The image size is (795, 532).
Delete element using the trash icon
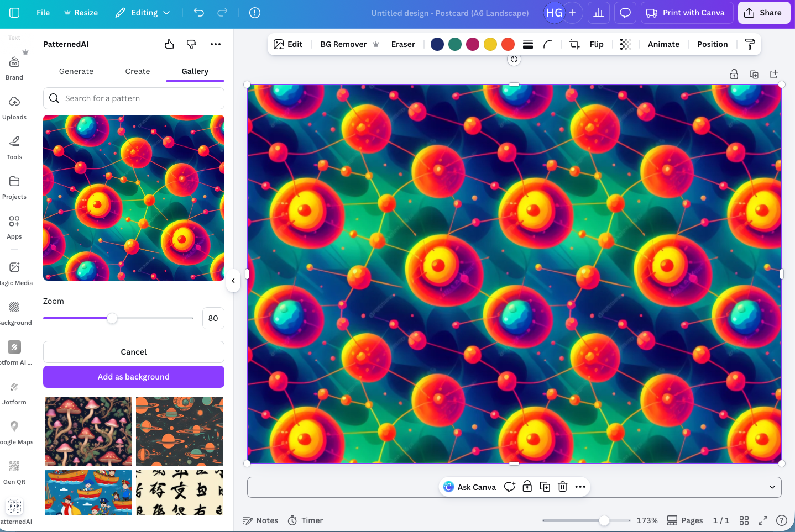562,487
